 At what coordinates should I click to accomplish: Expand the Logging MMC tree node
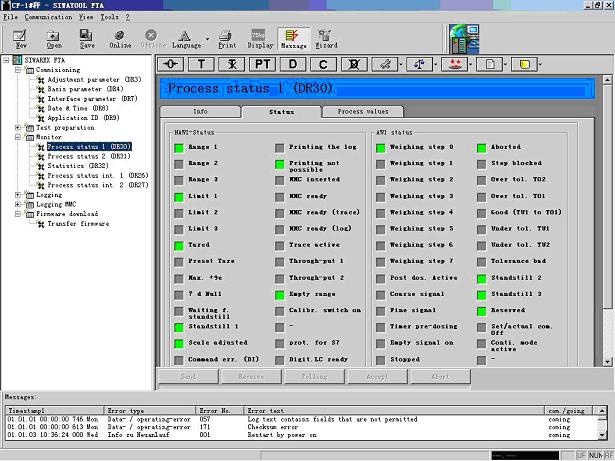(18, 204)
